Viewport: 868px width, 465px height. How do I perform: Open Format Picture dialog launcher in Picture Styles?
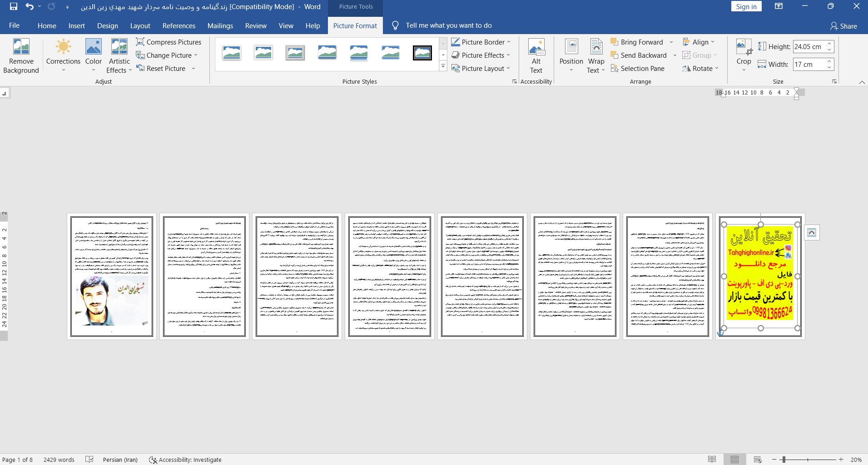pyautogui.click(x=514, y=81)
